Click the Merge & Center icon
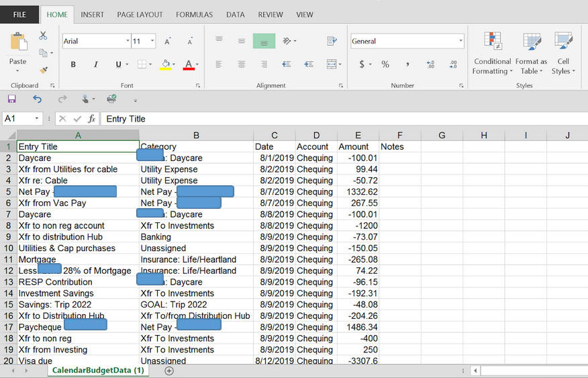The height and width of the screenshot is (378, 588). pyautogui.click(x=331, y=64)
